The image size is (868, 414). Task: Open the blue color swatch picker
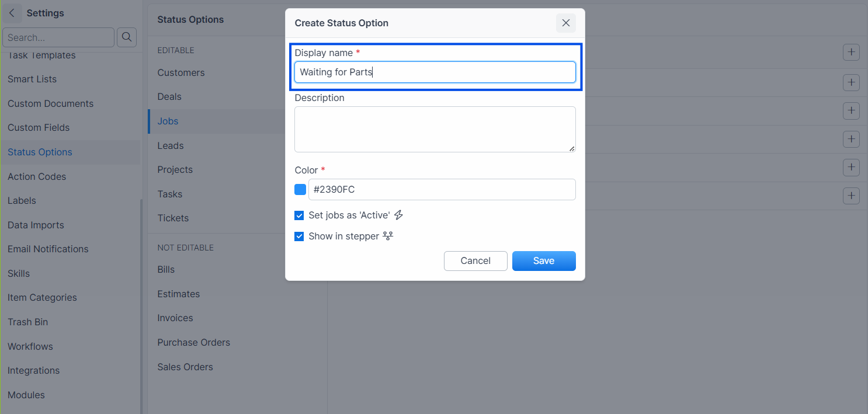(x=300, y=189)
